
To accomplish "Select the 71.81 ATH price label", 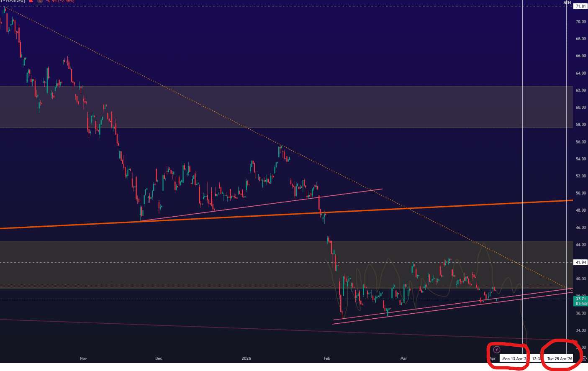I will (x=580, y=6).
